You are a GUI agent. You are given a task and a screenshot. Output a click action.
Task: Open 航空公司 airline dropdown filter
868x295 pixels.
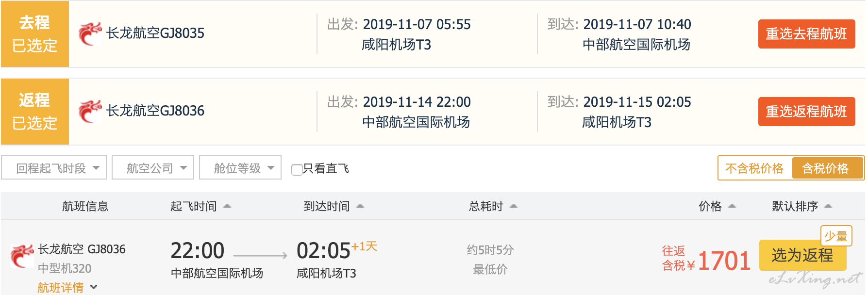[x=153, y=168]
